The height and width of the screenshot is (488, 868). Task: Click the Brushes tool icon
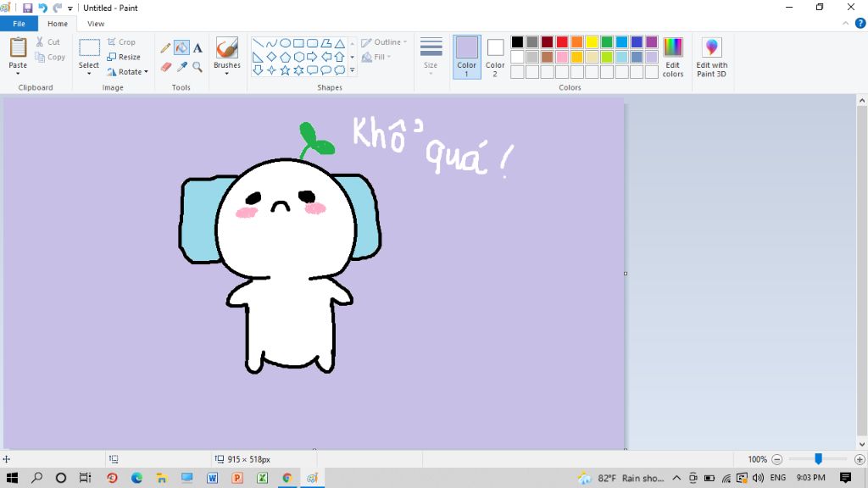click(227, 48)
